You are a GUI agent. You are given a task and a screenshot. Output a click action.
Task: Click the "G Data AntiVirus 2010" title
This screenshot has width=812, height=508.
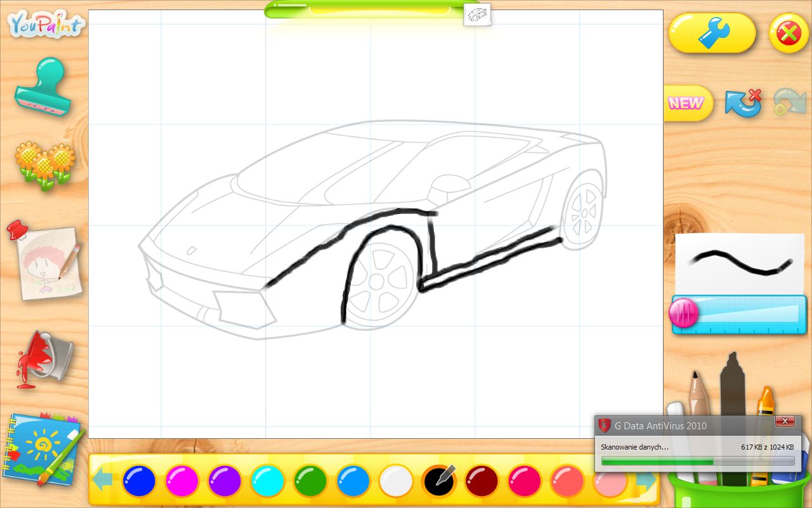coord(660,425)
